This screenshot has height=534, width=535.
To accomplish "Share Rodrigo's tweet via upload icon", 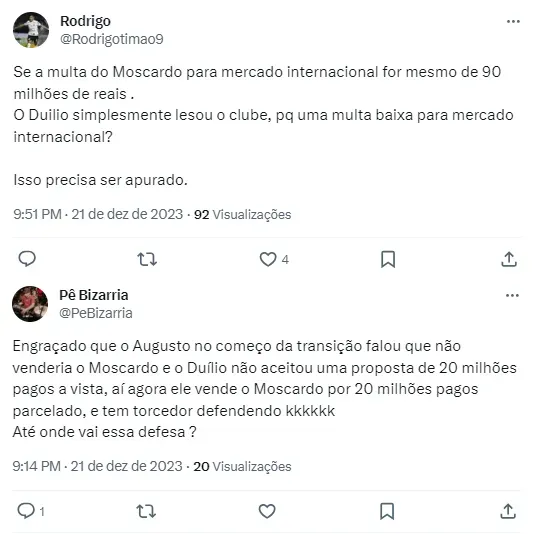I will (509, 259).
